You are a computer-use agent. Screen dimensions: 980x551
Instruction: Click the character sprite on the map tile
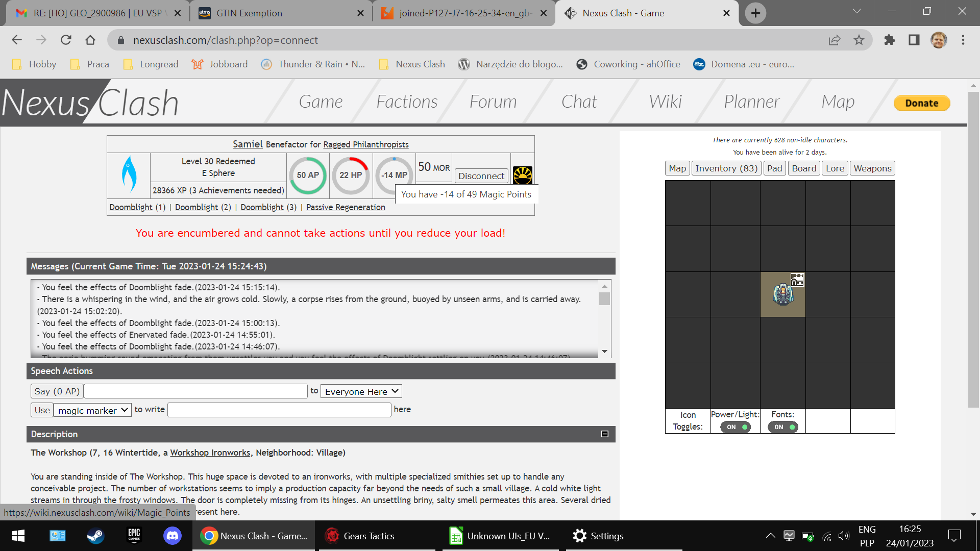tap(782, 294)
